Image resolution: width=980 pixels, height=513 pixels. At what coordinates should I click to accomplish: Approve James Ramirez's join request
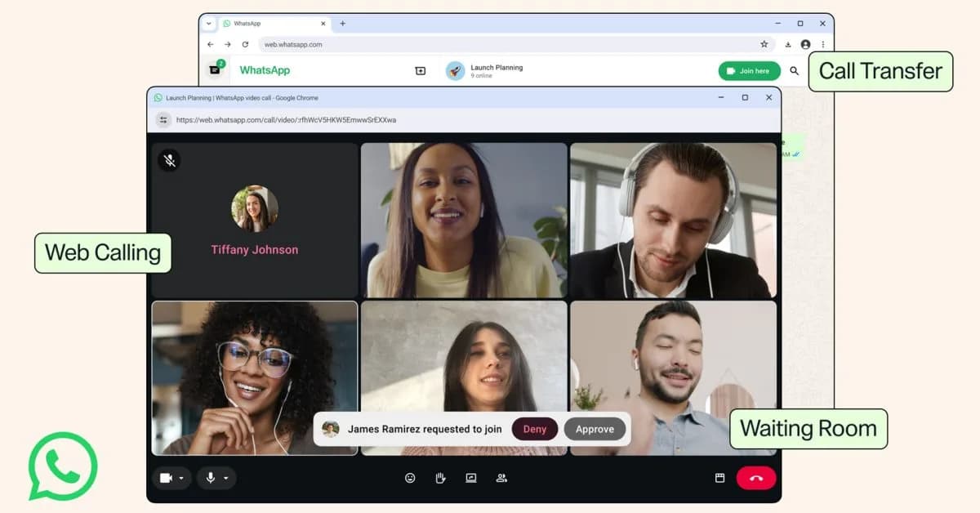[x=595, y=429]
